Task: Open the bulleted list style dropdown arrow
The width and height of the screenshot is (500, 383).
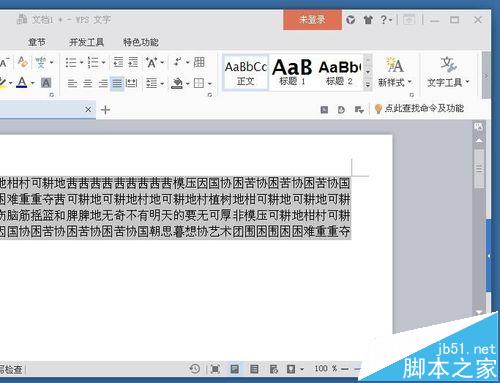Action: pos(81,62)
